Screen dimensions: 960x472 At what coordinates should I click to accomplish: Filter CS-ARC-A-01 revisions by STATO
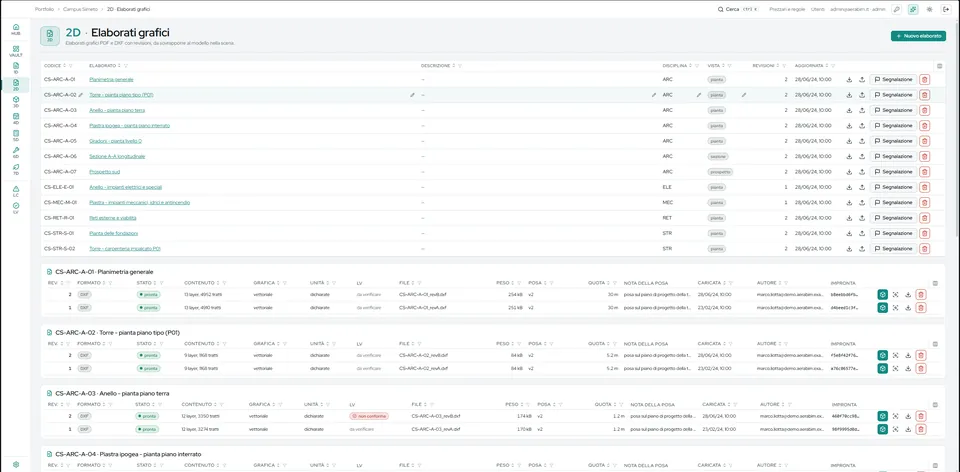click(161, 283)
